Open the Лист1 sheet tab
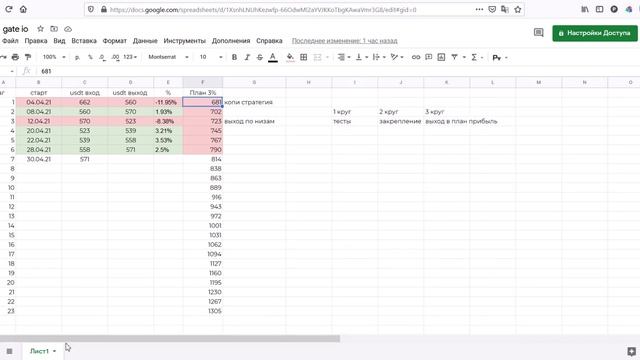 click(x=42, y=351)
